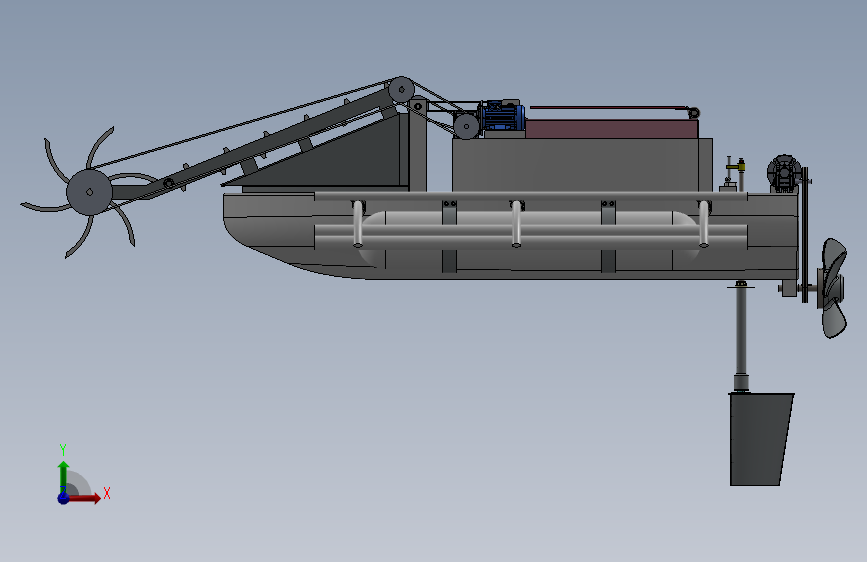Select the gear reducer at the stern
This screenshot has width=867, height=562.
click(x=784, y=173)
